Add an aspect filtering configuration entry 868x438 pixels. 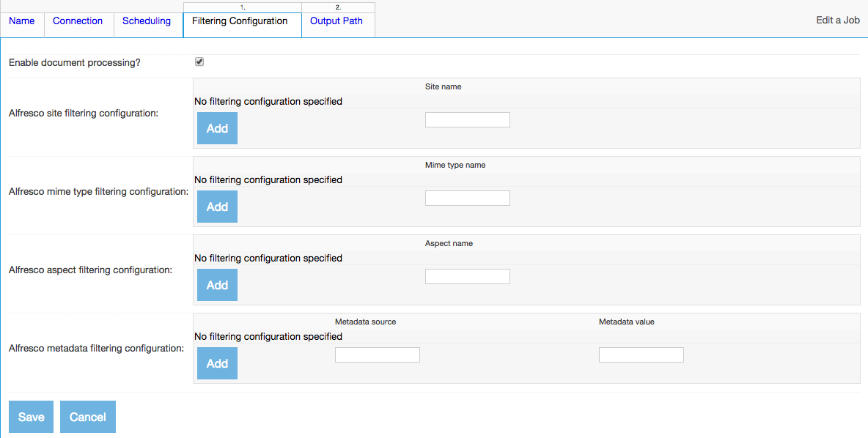[216, 285]
